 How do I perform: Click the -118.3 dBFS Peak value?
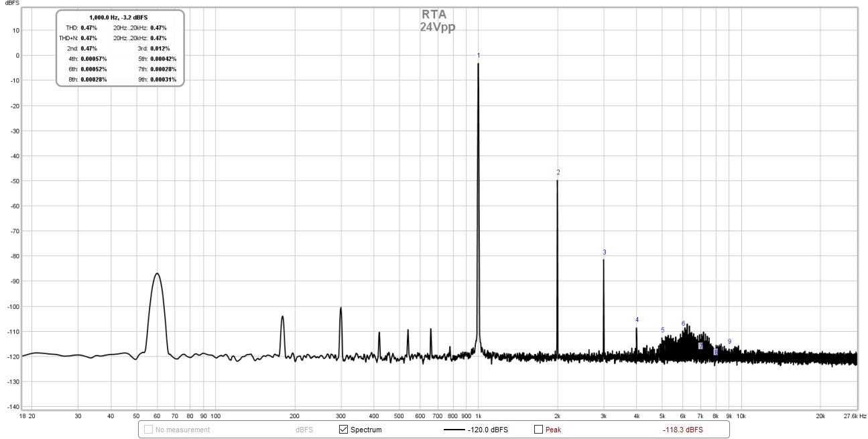click(683, 430)
